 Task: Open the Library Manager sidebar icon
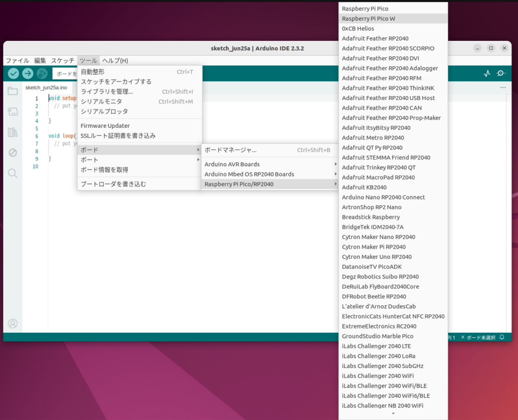(13, 132)
